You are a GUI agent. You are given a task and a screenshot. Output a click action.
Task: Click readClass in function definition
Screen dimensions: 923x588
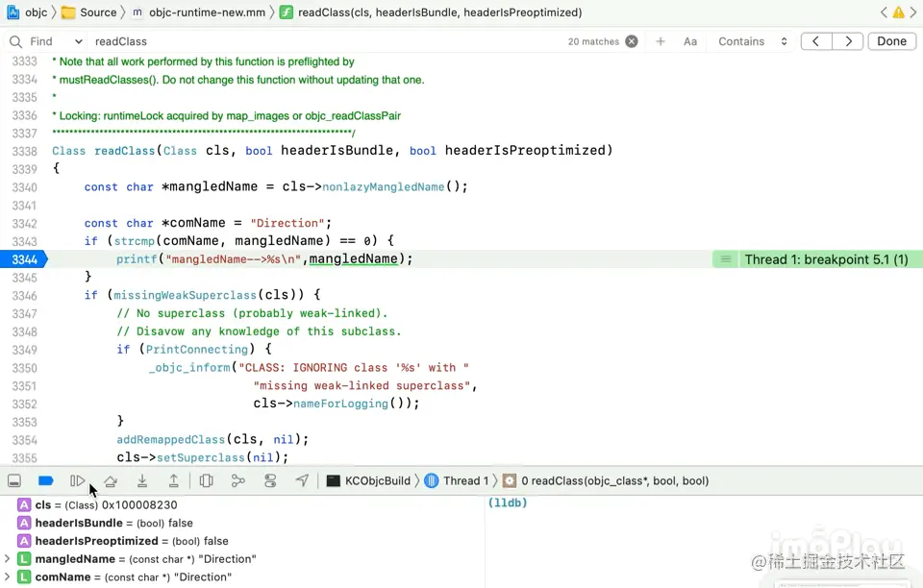[x=125, y=151]
